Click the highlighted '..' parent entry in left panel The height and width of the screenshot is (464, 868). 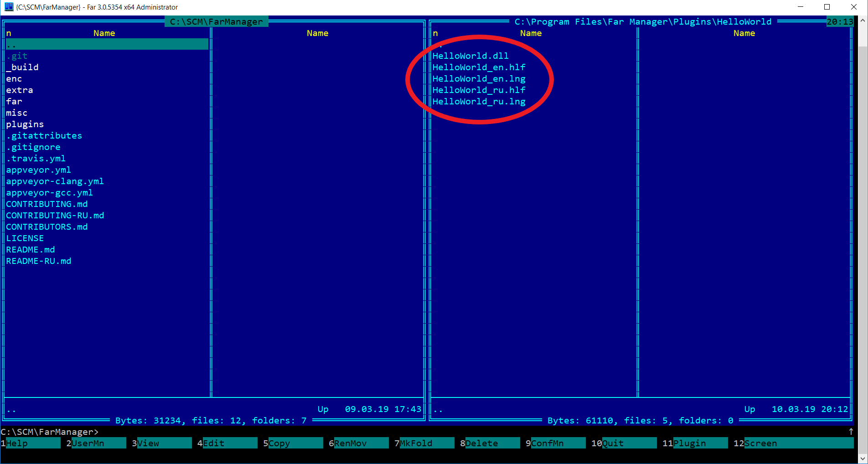point(107,44)
